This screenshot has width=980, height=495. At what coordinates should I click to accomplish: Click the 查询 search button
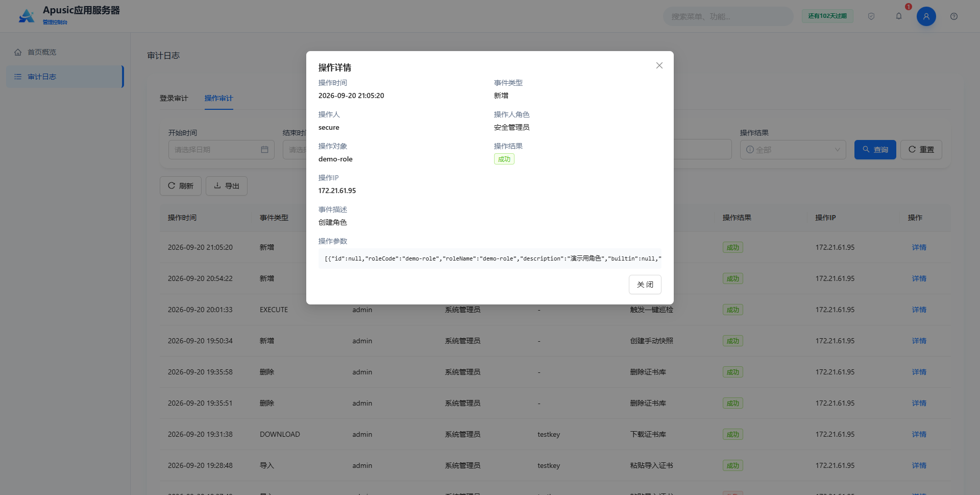[x=875, y=150]
